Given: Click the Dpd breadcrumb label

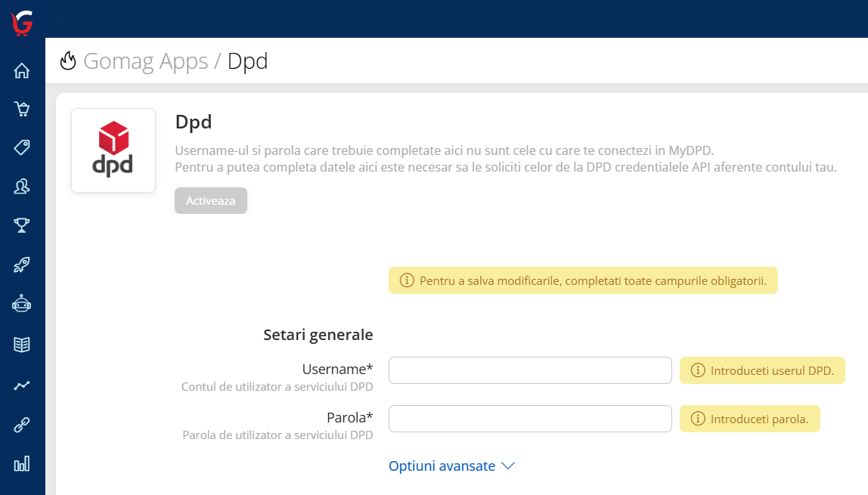Looking at the screenshot, I should click(x=247, y=61).
